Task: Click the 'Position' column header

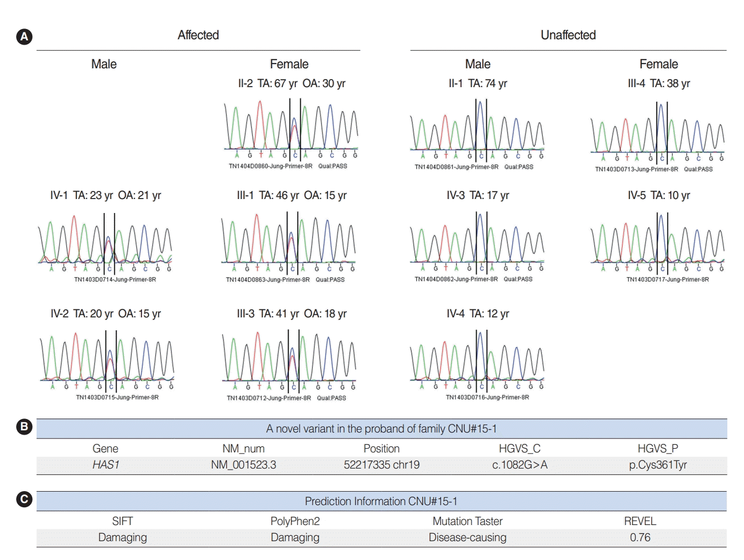Action: [x=381, y=449]
